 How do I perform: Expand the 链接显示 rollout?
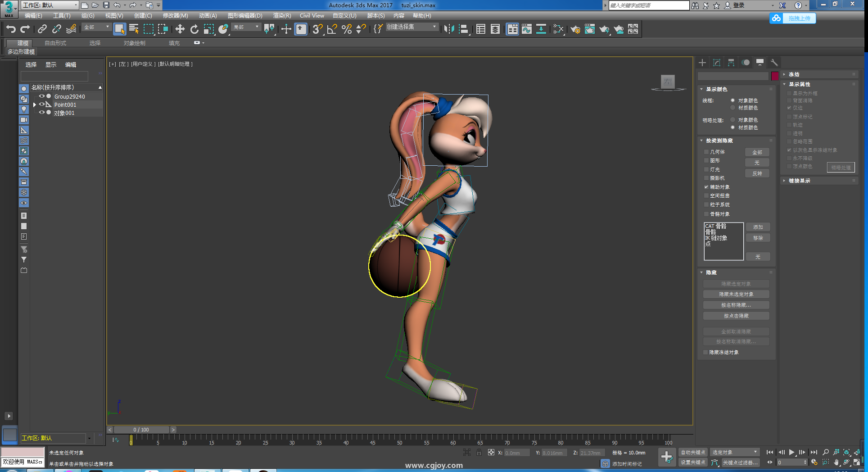click(819, 181)
